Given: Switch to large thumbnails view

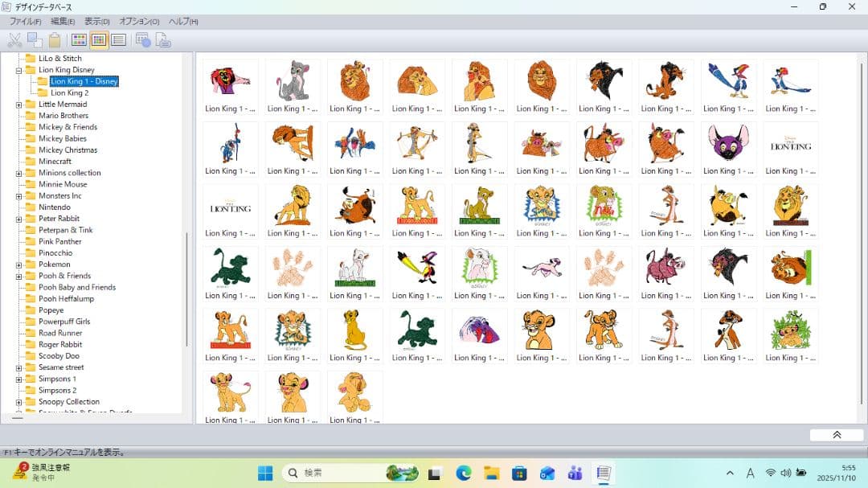Looking at the screenshot, I should pyautogui.click(x=79, y=40).
